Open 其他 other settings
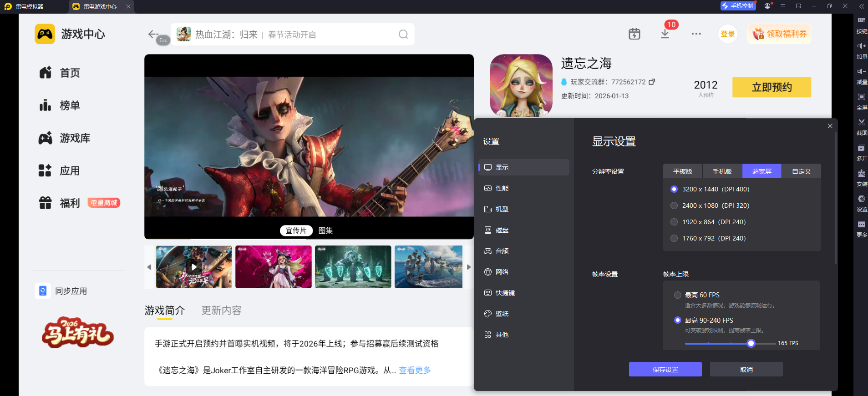 [524, 335]
